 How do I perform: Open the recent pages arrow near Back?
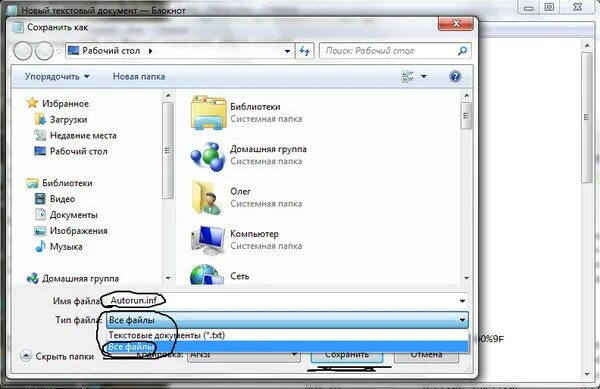[59, 51]
